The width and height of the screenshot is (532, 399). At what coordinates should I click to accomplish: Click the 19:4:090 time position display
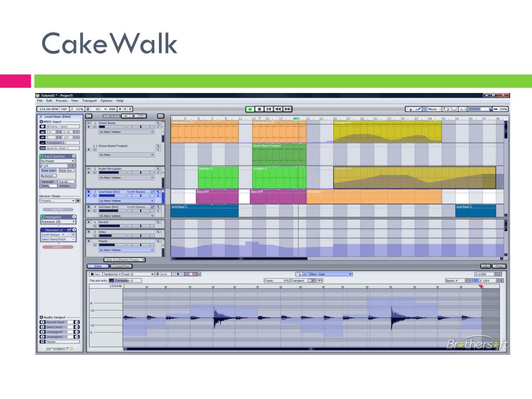pyautogui.click(x=104, y=109)
